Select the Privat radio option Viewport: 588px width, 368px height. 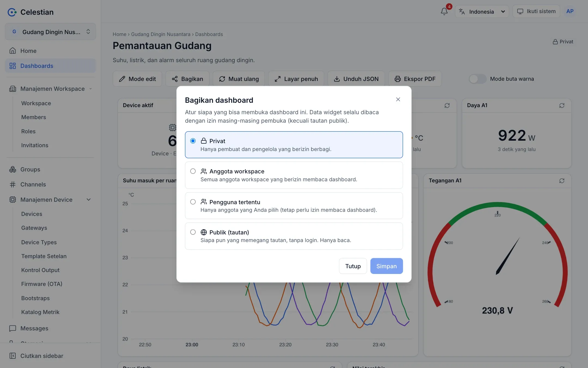193,141
